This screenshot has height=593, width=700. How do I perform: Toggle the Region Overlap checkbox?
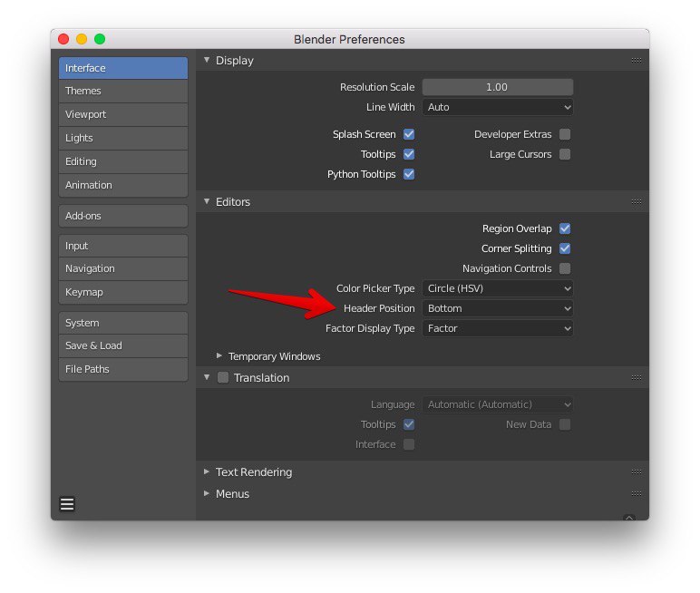point(565,228)
